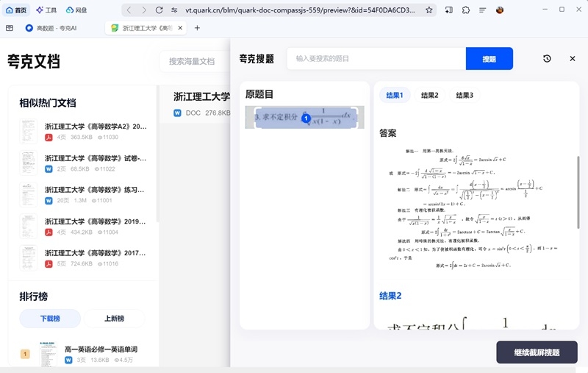This screenshot has height=373, width=588.
Task: Click the 排行榜 heading
Action: pos(34,296)
